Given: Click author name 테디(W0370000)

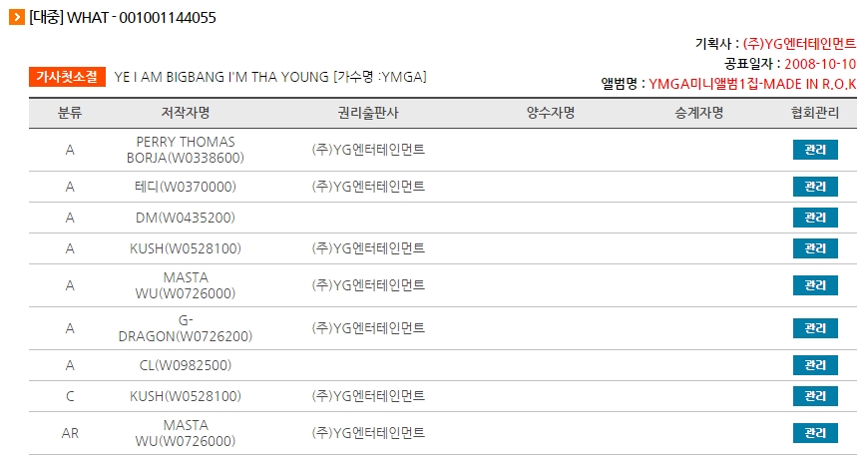Looking at the screenshot, I should tap(186, 187).
